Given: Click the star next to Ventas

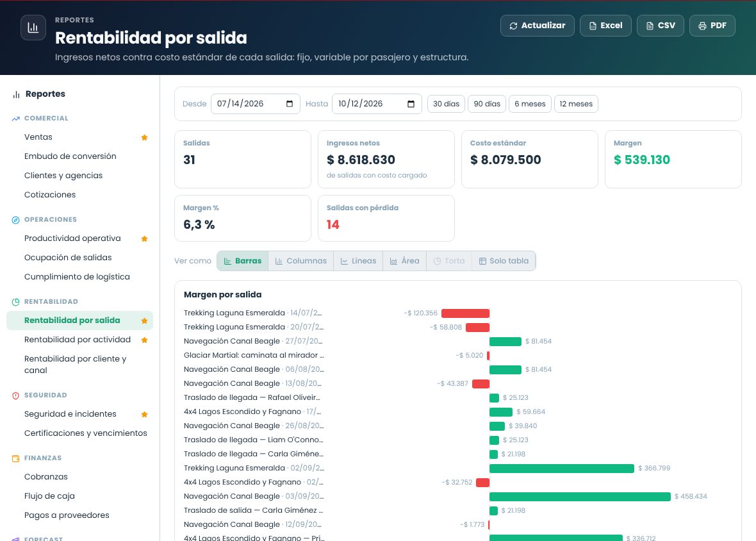Looking at the screenshot, I should (x=144, y=137).
